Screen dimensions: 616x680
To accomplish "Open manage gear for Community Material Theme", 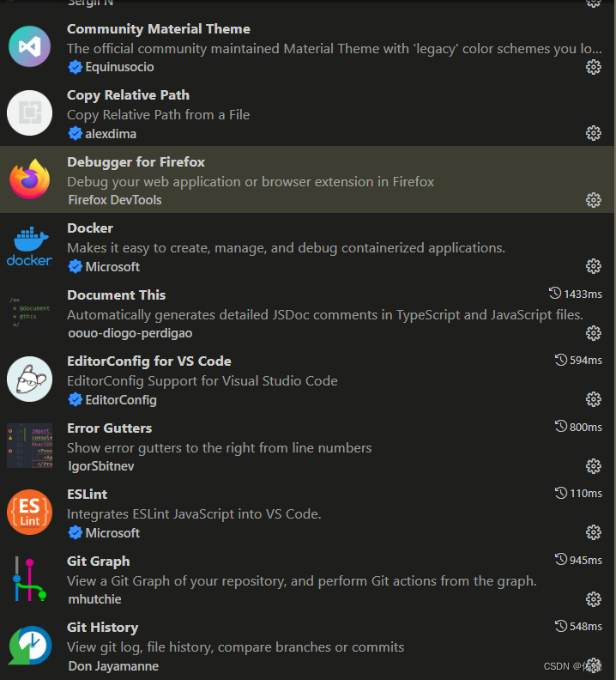I will tap(593, 67).
